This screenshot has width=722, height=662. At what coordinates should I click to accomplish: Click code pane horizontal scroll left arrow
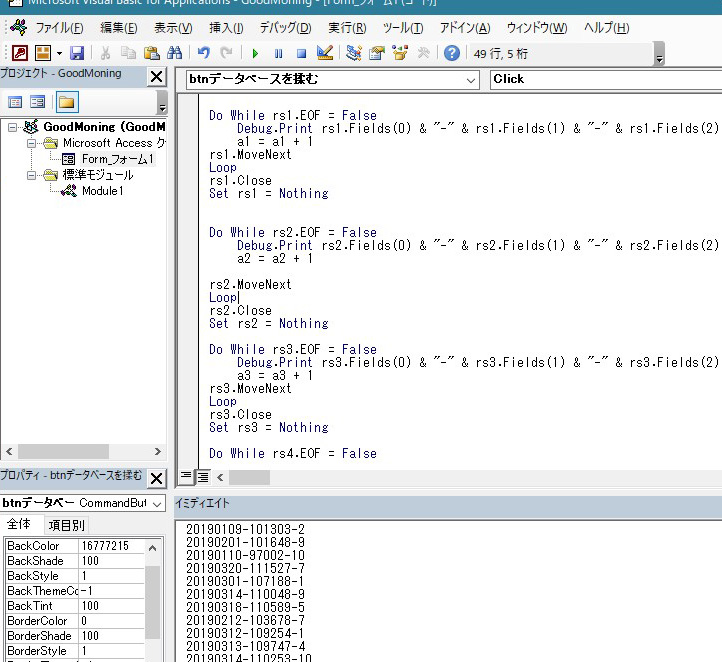(220, 477)
